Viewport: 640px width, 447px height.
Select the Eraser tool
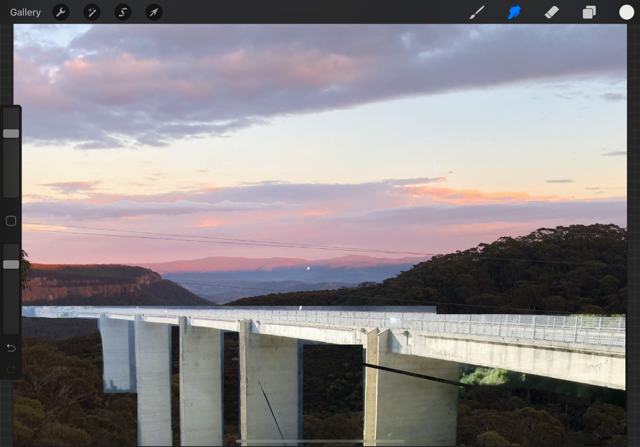(x=551, y=12)
